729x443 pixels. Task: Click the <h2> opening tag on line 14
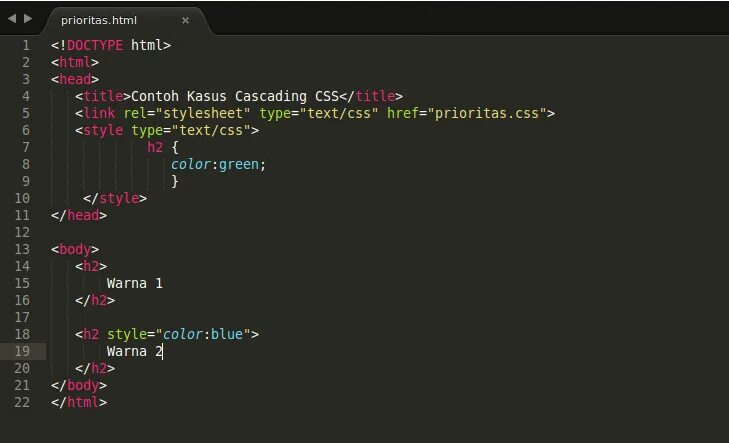point(91,266)
